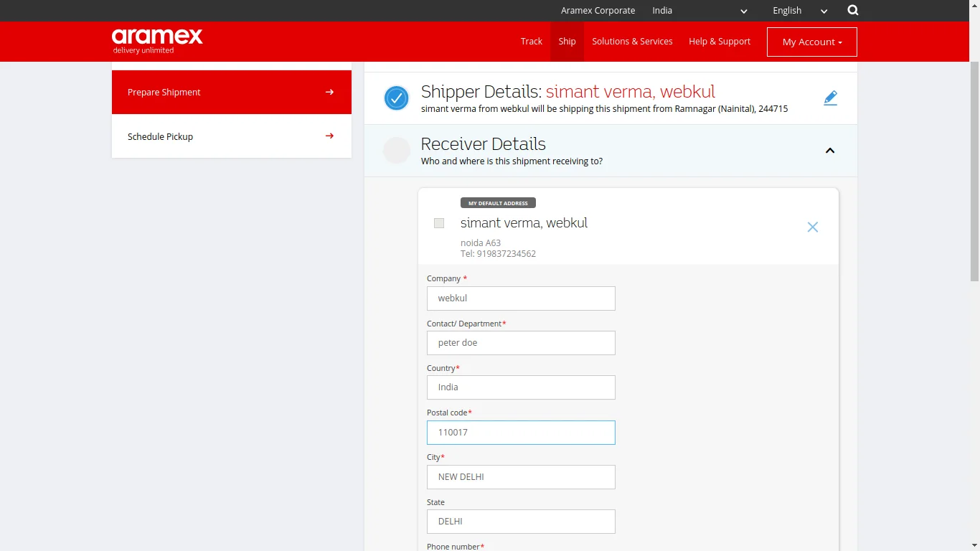
Task: Tick the simant verma address checkbox
Action: point(439,223)
